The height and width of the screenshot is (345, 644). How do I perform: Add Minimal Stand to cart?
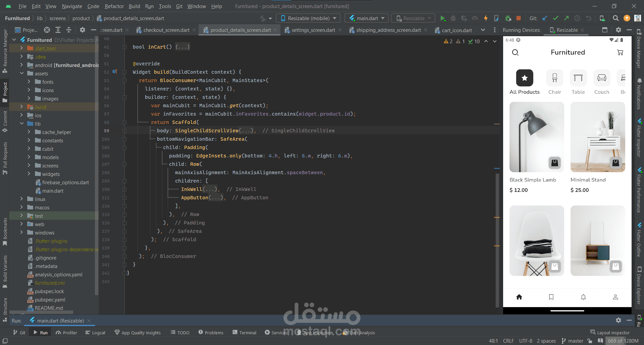(x=616, y=163)
